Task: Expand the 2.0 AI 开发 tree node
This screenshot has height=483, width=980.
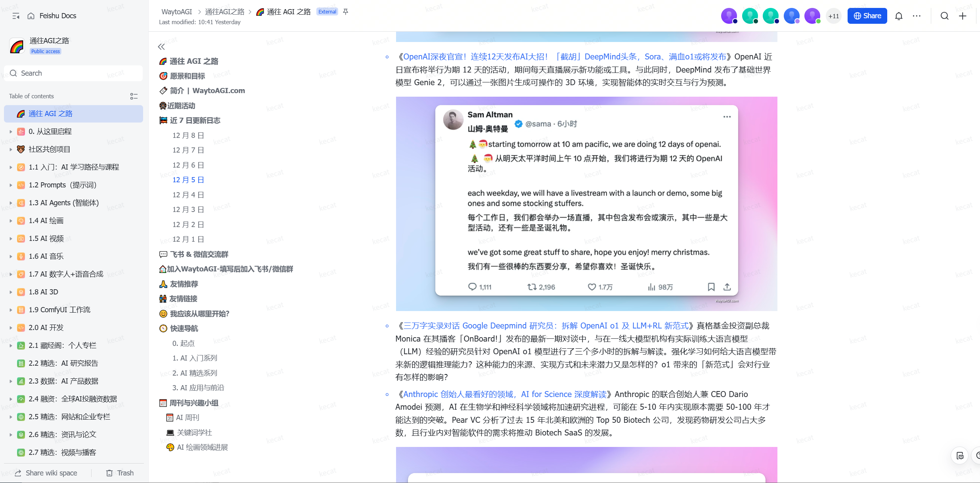Action: point(11,328)
